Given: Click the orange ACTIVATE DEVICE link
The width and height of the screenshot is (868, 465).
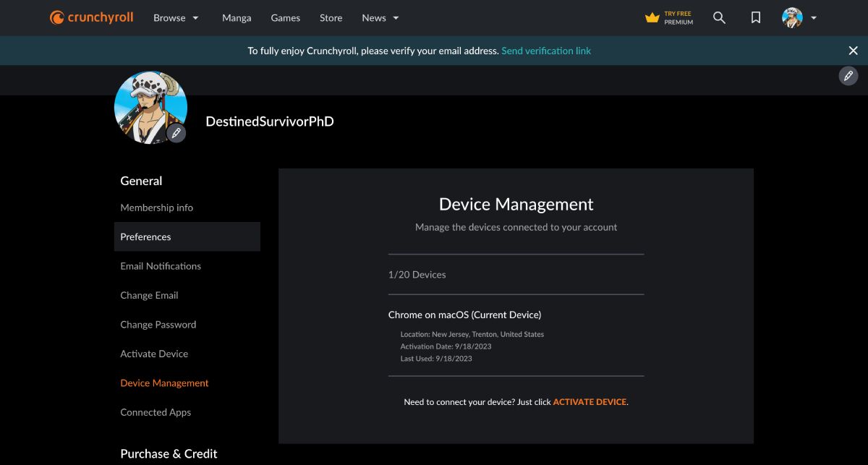Looking at the screenshot, I should pos(590,401).
